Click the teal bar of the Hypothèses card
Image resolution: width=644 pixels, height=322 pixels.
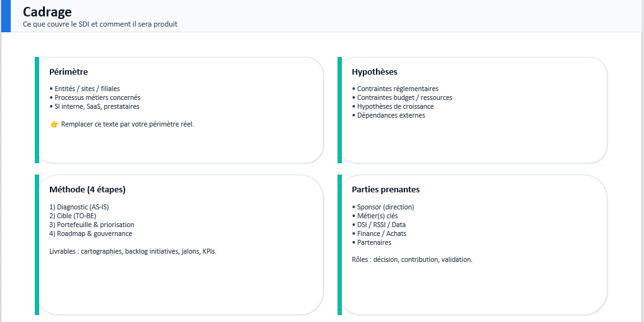pyautogui.click(x=339, y=110)
